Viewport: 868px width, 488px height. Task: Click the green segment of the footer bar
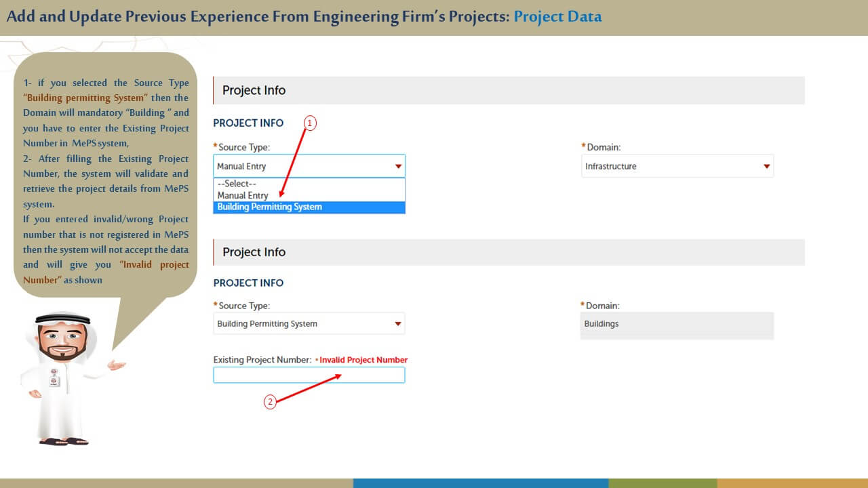tap(663, 483)
